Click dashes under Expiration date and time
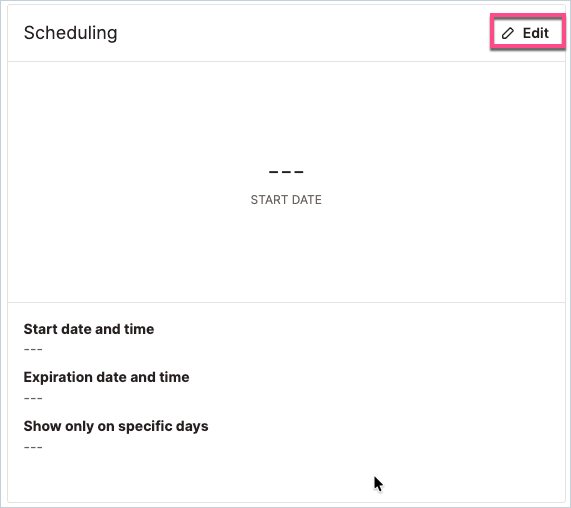Image resolution: width=571 pixels, height=508 pixels. click(33, 398)
